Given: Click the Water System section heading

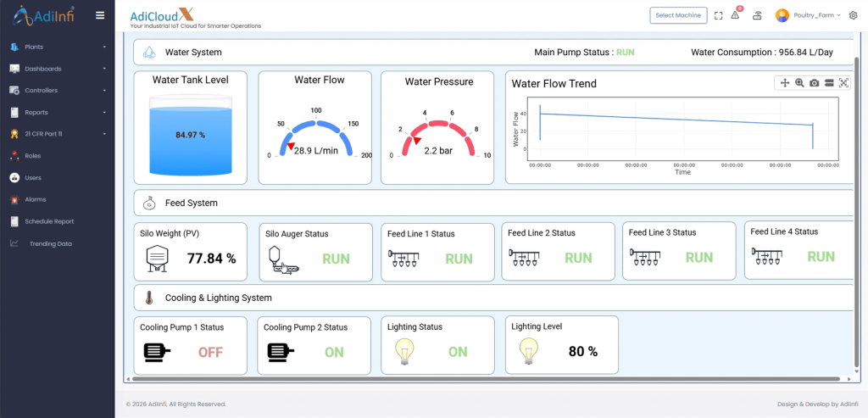Looking at the screenshot, I should (193, 53).
